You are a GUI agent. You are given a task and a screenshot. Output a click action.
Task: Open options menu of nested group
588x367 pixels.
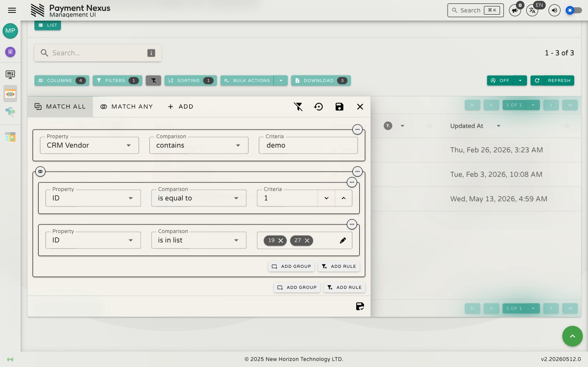[358, 171]
